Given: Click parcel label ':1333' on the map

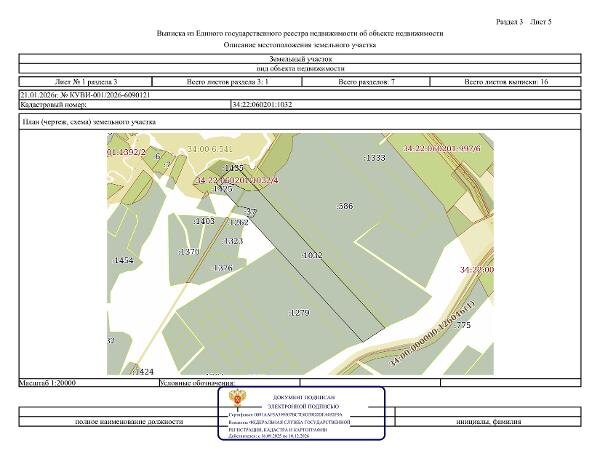Looking at the screenshot, I should 374,158.
